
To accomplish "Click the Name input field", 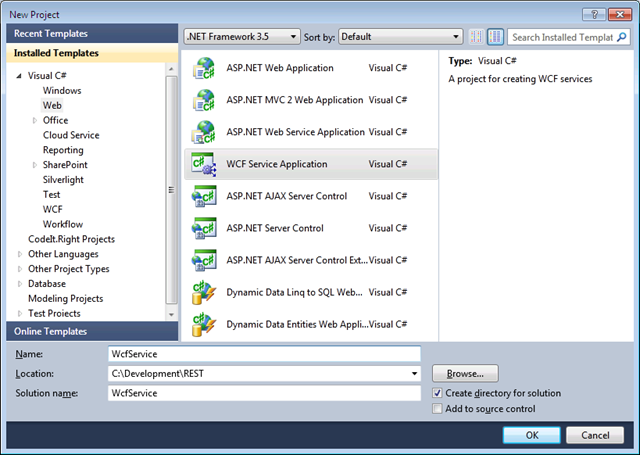I will [x=264, y=354].
